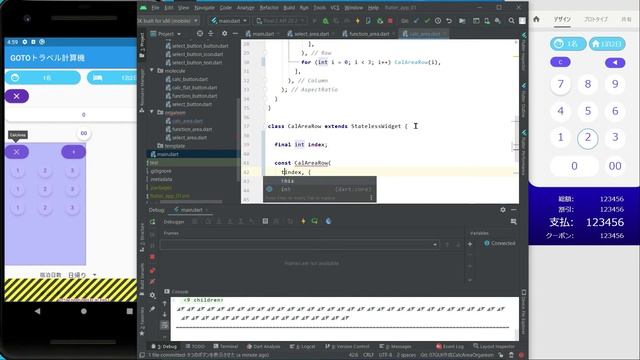Click the rollback undo arrow in the top toolbar
The height and width of the screenshot is (360, 640).
tap(449, 21)
